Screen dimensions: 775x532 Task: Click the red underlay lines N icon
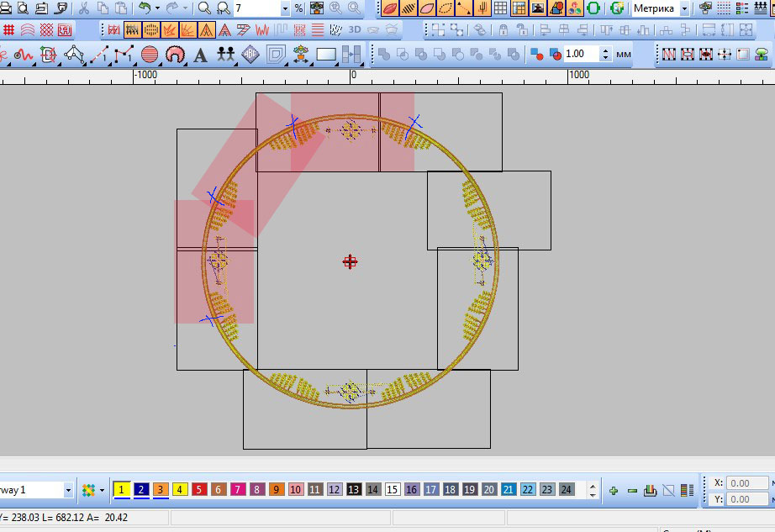click(669, 55)
